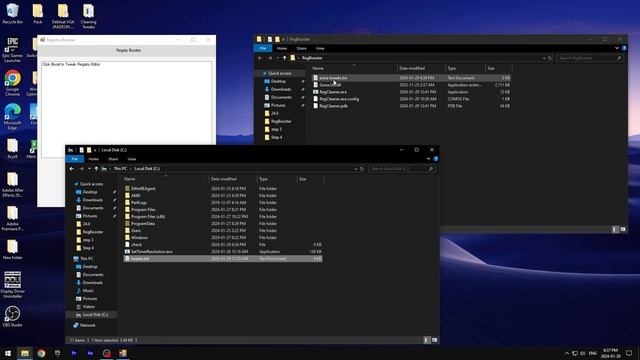Viewport: 640px width, 360px height.
Task: Open Share tab in RegBooster window
Action: [x=301, y=48]
